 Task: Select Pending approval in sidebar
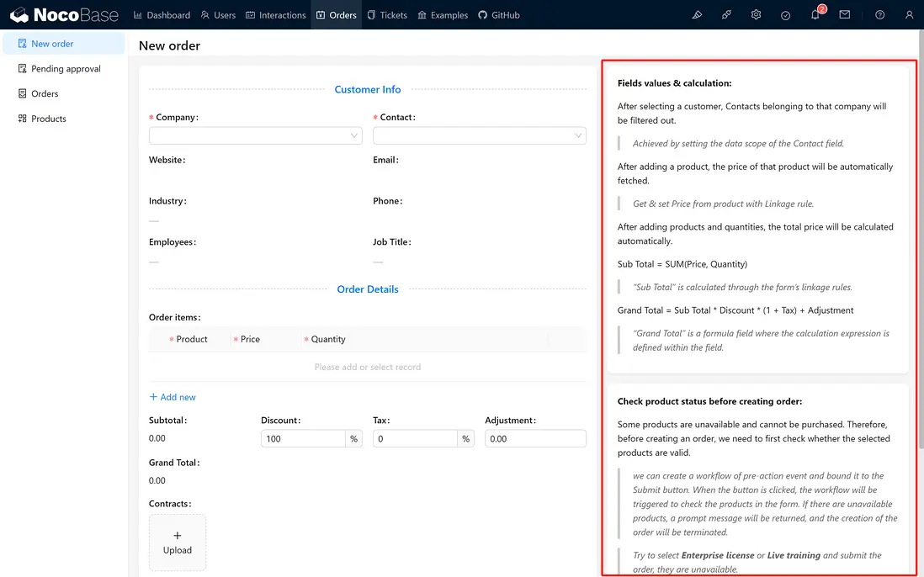coord(64,68)
